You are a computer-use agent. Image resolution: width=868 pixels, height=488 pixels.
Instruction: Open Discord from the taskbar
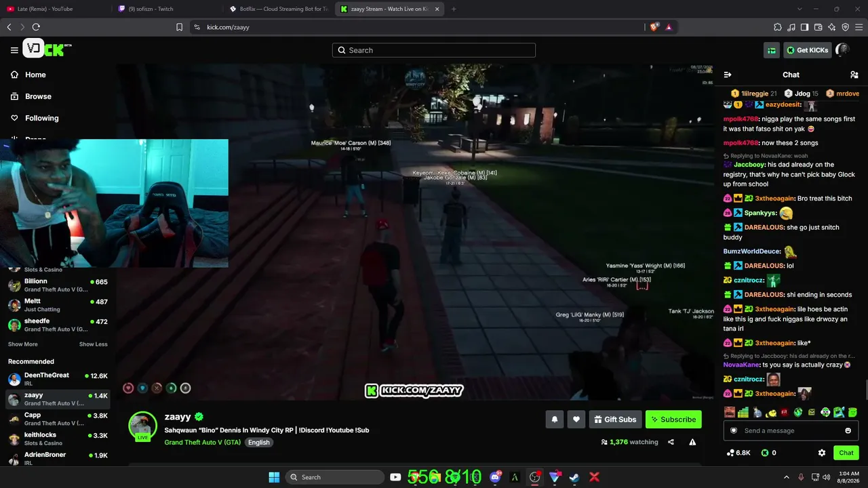point(496,477)
